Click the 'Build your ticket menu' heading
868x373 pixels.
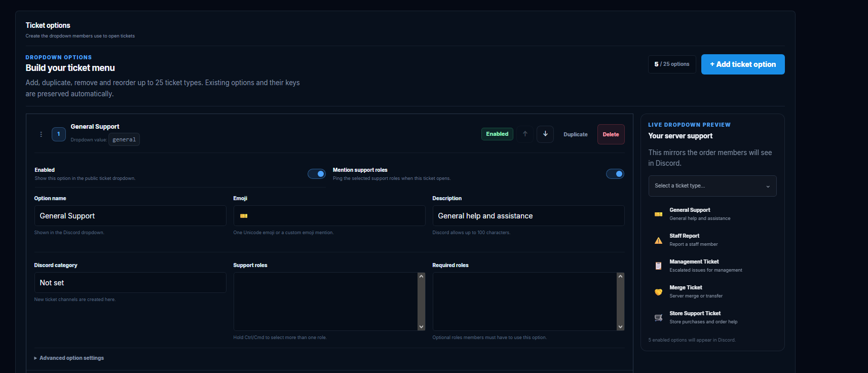70,68
